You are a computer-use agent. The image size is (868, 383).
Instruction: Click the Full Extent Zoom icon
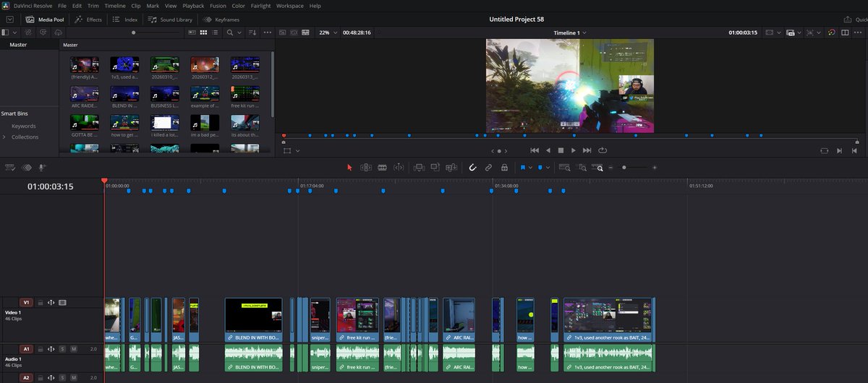coord(563,167)
